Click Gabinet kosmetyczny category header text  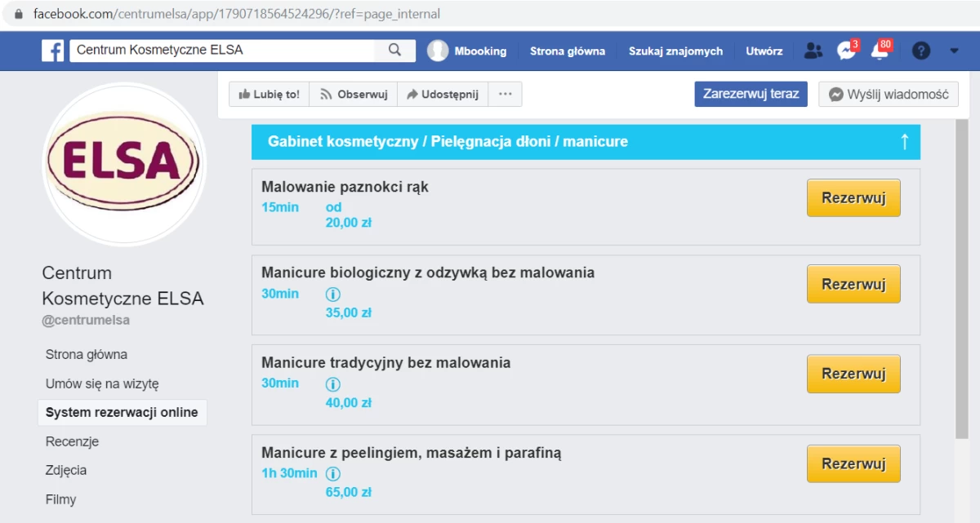(x=448, y=142)
